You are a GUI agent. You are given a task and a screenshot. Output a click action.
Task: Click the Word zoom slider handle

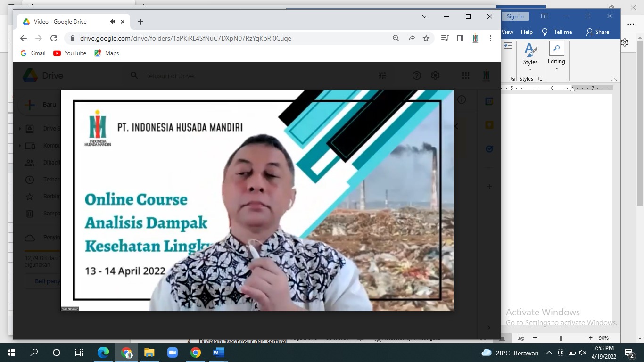pyautogui.click(x=561, y=338)
